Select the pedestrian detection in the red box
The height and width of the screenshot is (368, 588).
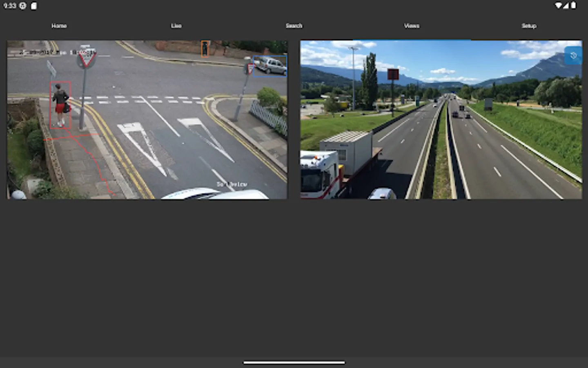[60, 104]
